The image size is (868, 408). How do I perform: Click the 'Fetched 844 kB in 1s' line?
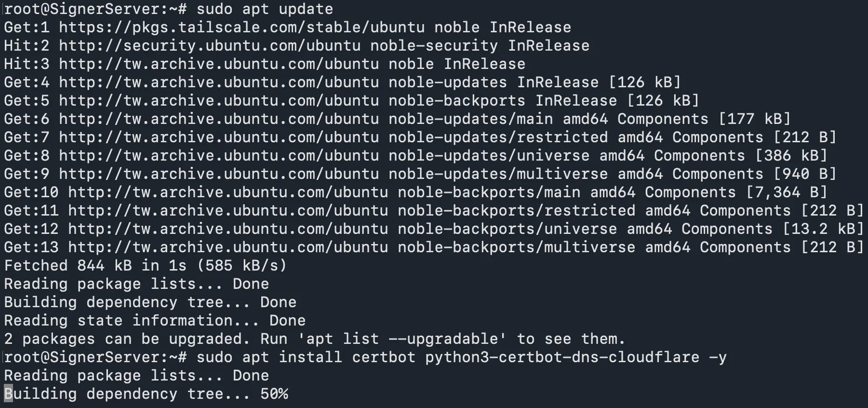(x=145, y=266)
